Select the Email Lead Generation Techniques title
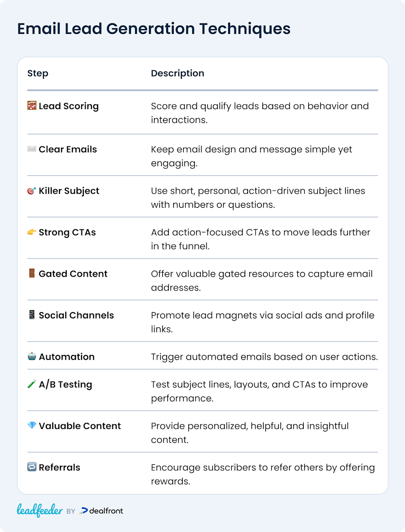This screenshot has height=532, width=405. pos(154,29)
